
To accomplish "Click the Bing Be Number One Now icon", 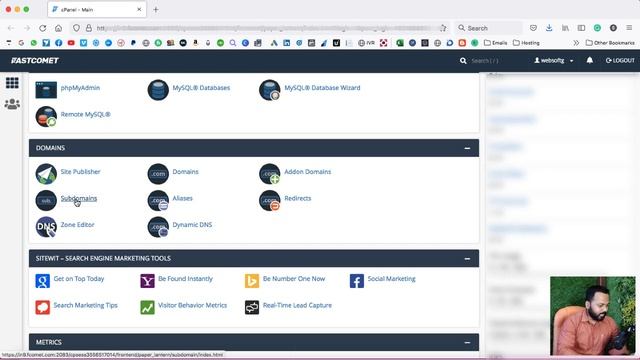I will click(252, 281).
